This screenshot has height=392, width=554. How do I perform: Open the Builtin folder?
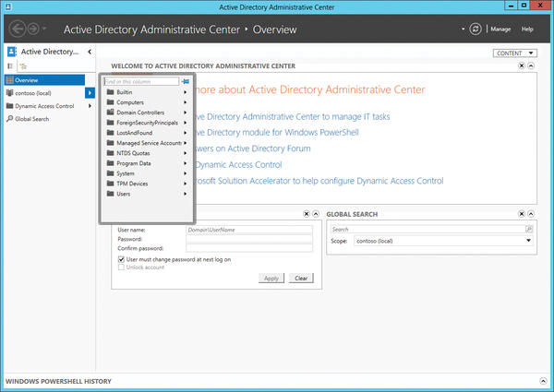(x=125, y=92)
